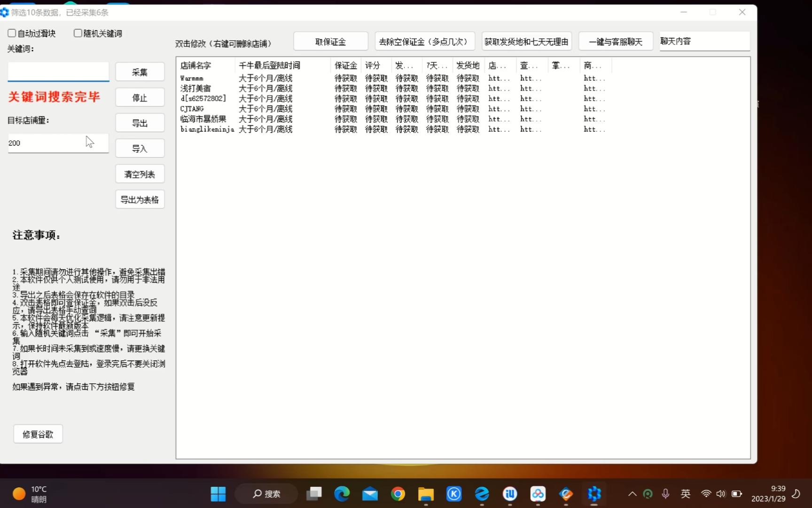This screenshot has height=508, width=812.
Task: Open the 10°C 晴朗 weather widget
Action: point(30,494)
